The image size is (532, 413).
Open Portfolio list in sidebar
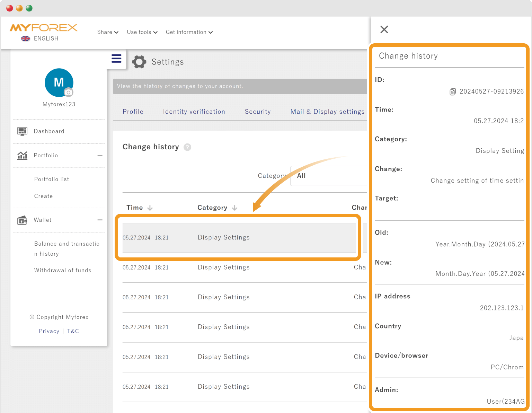52,179
